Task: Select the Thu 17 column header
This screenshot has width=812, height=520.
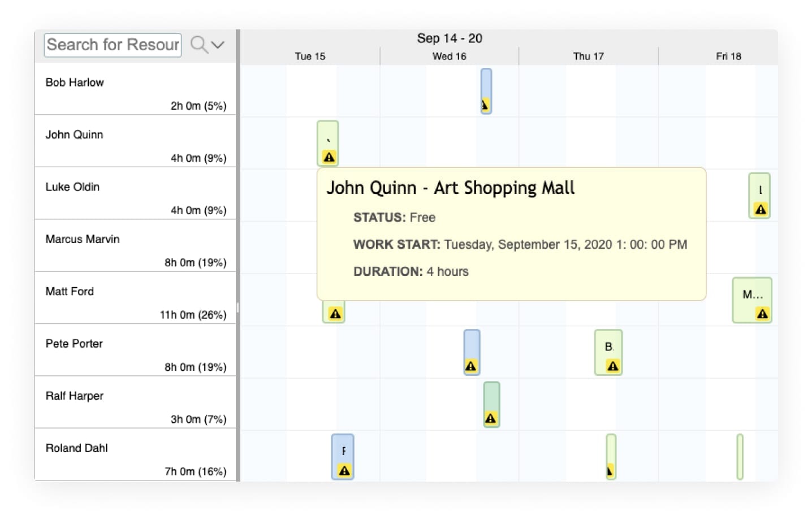Action: pos(588,56)
